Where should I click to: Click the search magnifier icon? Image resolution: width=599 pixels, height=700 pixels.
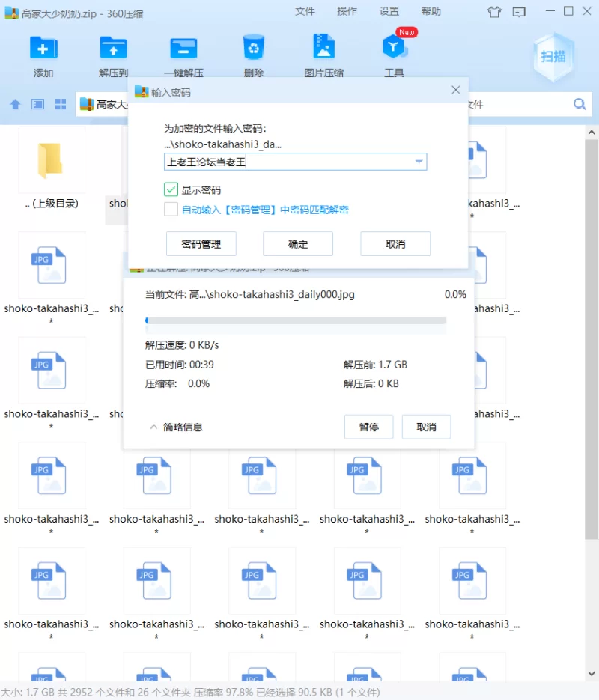tap(580, 104)
